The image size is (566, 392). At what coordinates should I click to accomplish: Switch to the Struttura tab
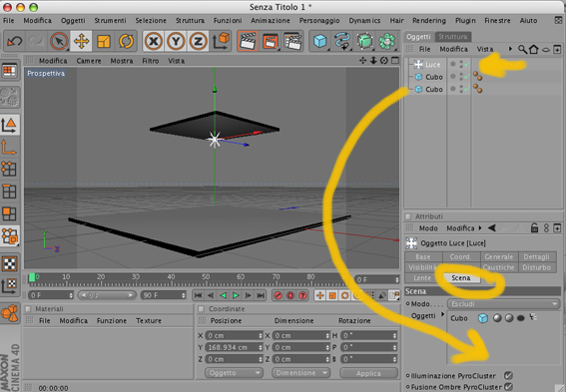coord(452,37)
